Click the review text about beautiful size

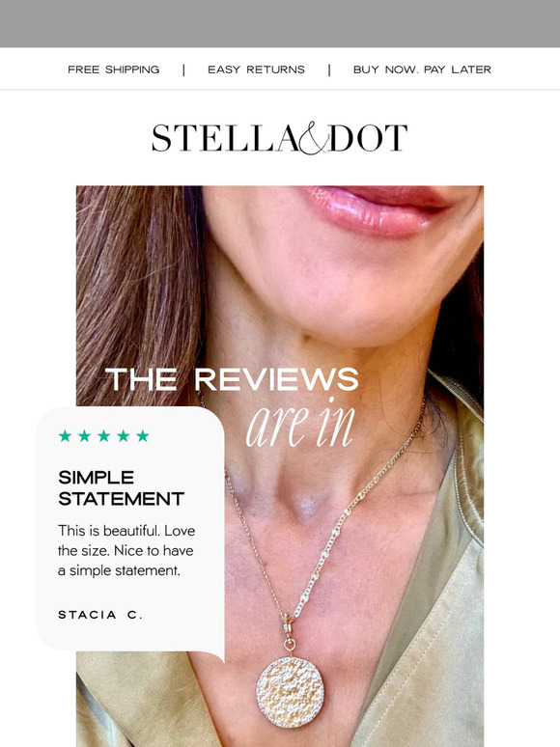pyautogui.click(x=126, y=550)
